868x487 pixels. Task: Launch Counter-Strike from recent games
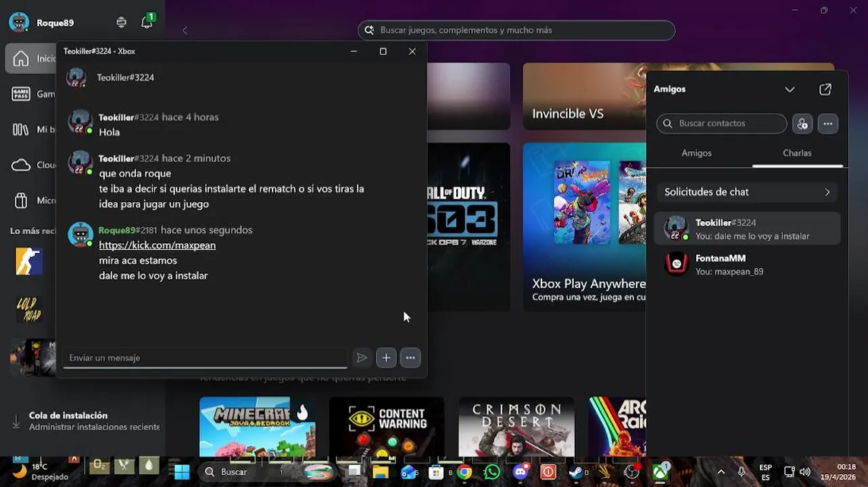click(x=29, y=262)
